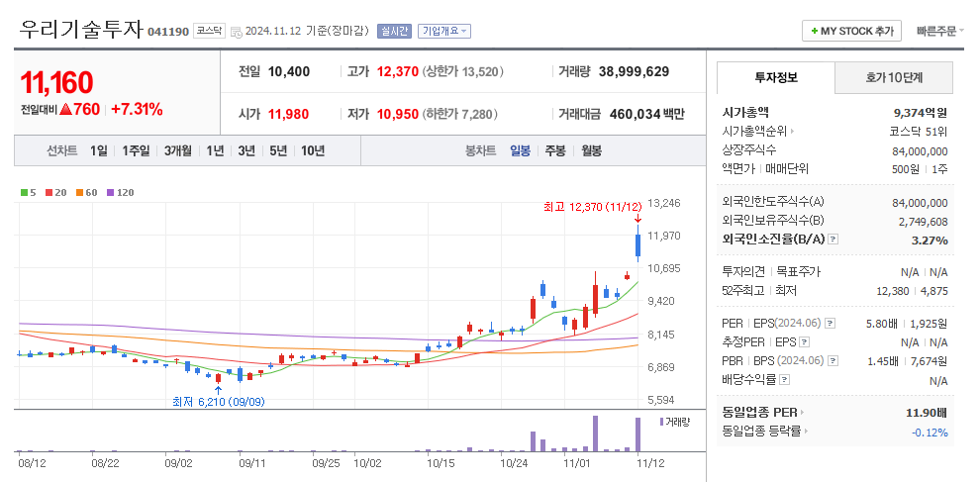980x482 pixels.
Task: Click the 거래대금 value 460,034 백만
Action: (x=645, y=115)
